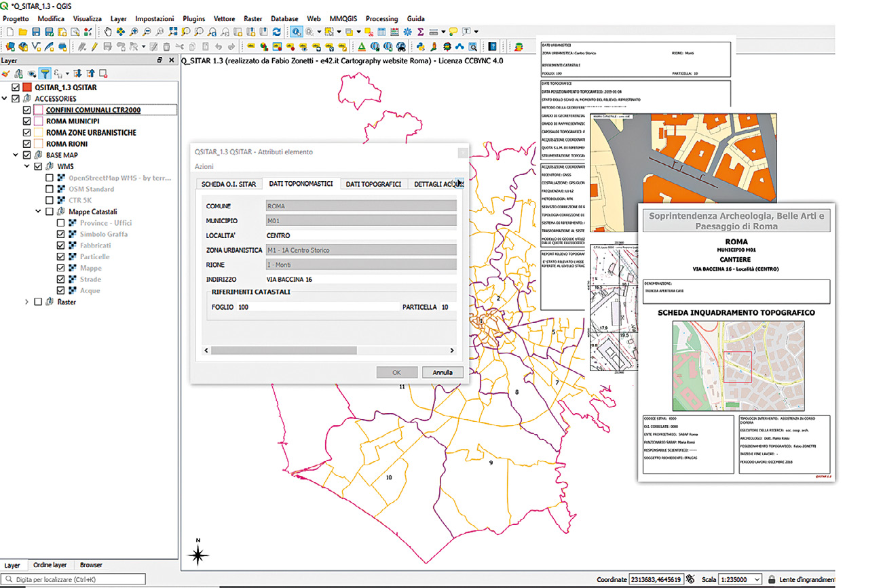
Task: Toggle editing with the yellow pencil icon
Action: [x=94, y=47]
